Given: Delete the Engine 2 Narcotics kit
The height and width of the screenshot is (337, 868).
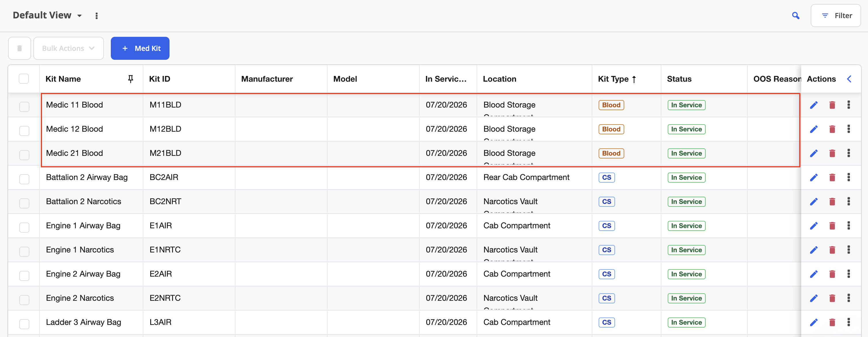Looking at the screenshot, I should 832,298.
